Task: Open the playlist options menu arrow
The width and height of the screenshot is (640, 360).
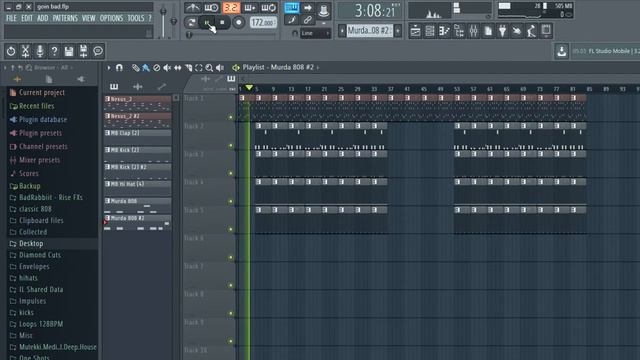Action: [x=109, y=67]
